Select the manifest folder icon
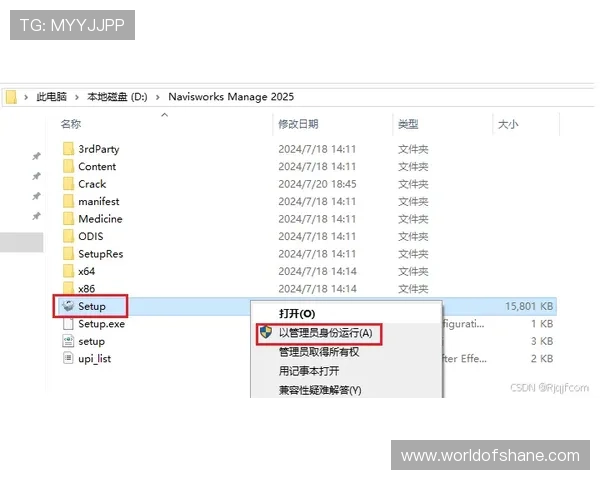Viewport: 600px width, 480px height. click(x=68, y=201)
